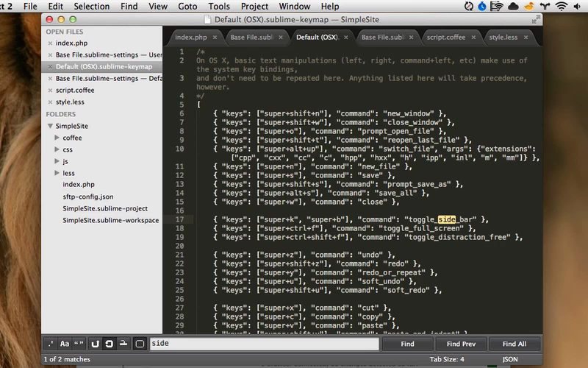Screen dimensions: 588x368
Task: Open the File menu
Action: point(30,7)
